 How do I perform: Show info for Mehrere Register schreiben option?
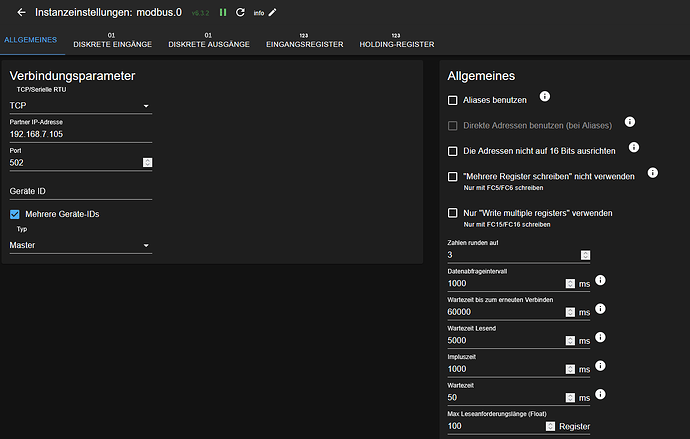click(653, 172)
